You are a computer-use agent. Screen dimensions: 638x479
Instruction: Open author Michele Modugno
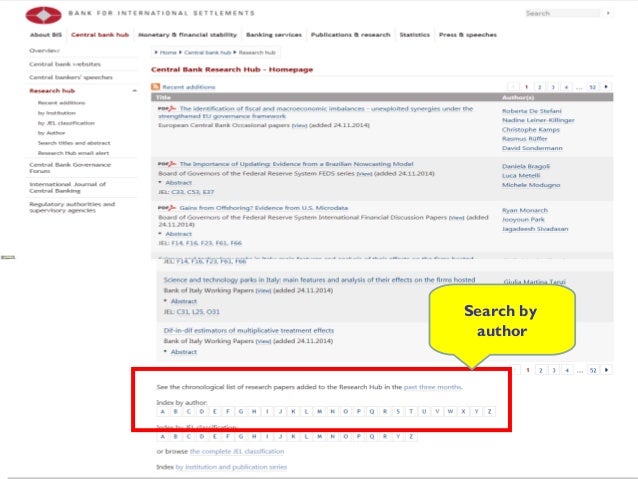531,185
